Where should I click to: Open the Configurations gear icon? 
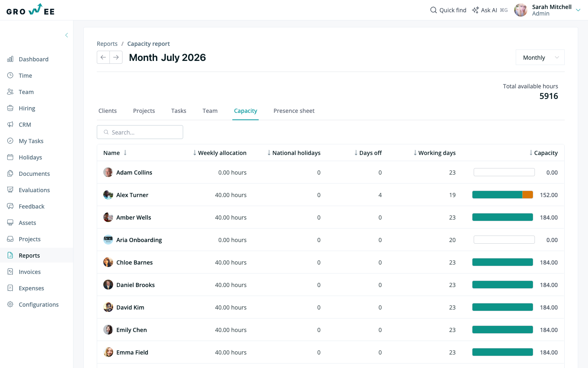point(10,305)
